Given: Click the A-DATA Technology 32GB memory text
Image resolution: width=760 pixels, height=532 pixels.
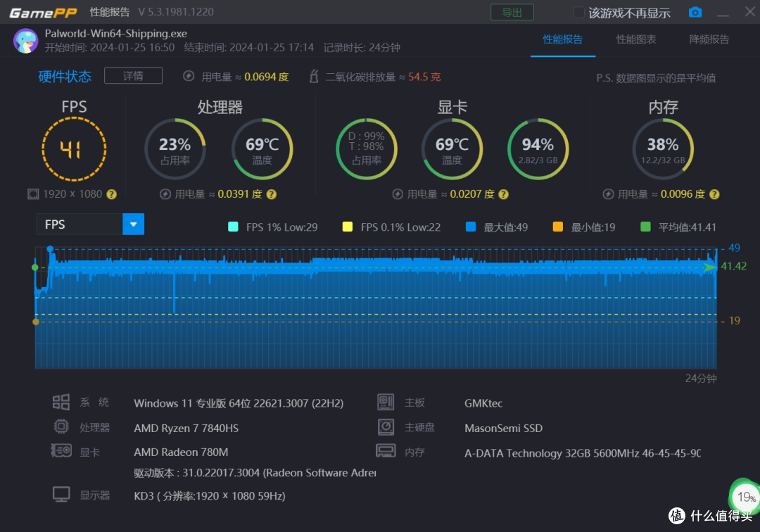Looking at the screenshot, I should tap(583, 453).
